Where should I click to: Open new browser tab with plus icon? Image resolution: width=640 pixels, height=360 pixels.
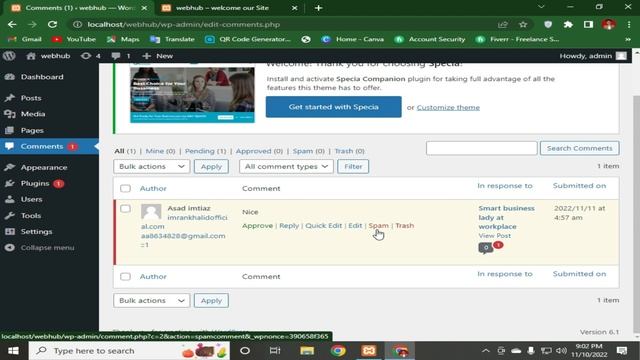click(319, 8)
